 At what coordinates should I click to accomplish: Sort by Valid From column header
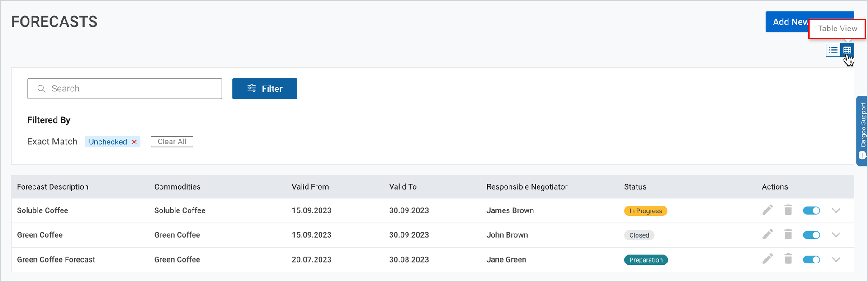click(310, 186)
